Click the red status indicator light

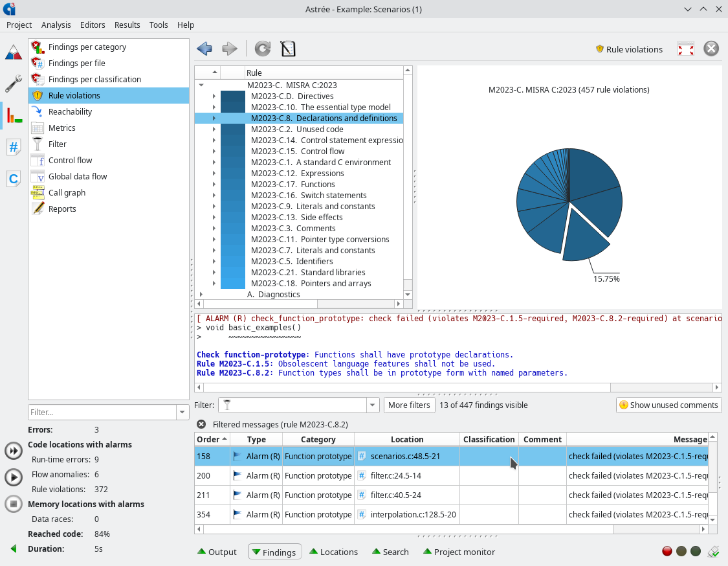667,551
